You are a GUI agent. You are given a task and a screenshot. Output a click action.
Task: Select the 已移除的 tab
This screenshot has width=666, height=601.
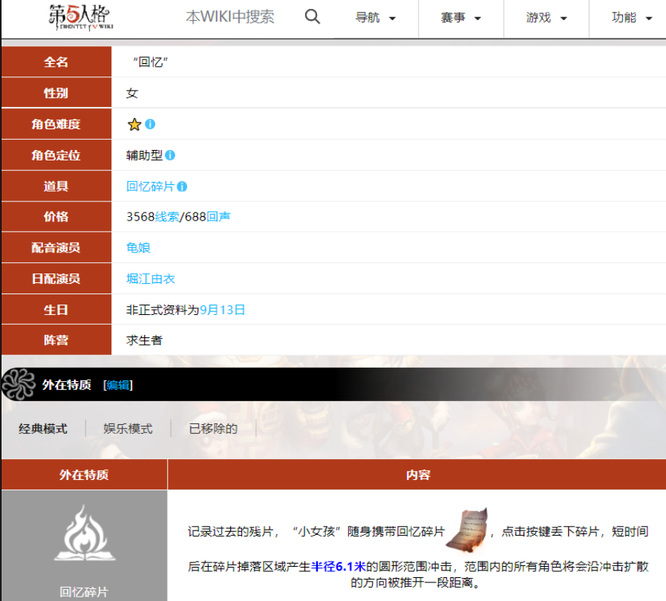click(x=213, y=428)
